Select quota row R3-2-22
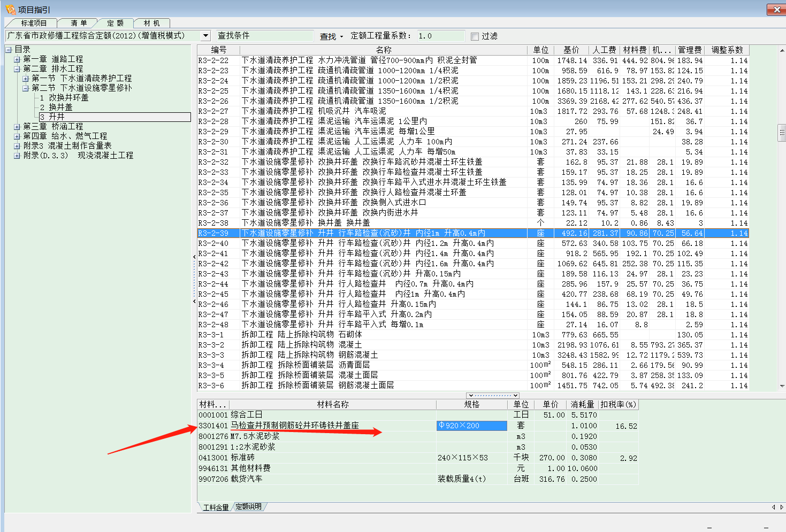This screenshot has height=532, width=786. coord(473,60)
